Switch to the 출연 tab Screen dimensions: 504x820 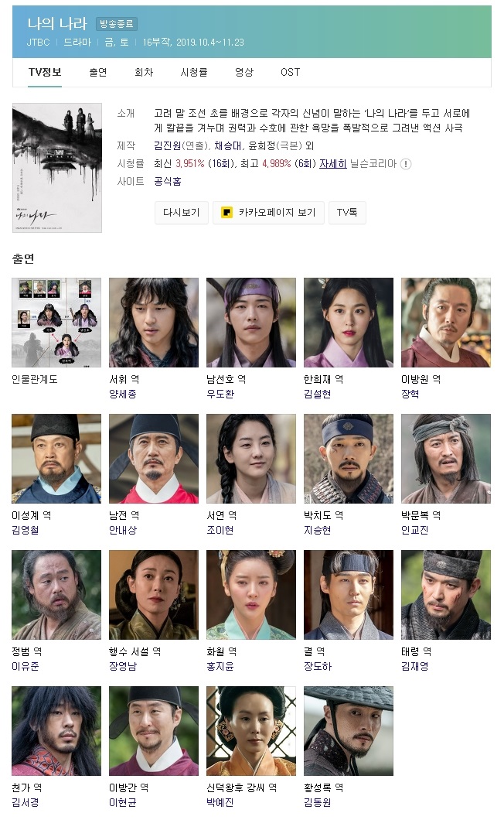[97, 72]
